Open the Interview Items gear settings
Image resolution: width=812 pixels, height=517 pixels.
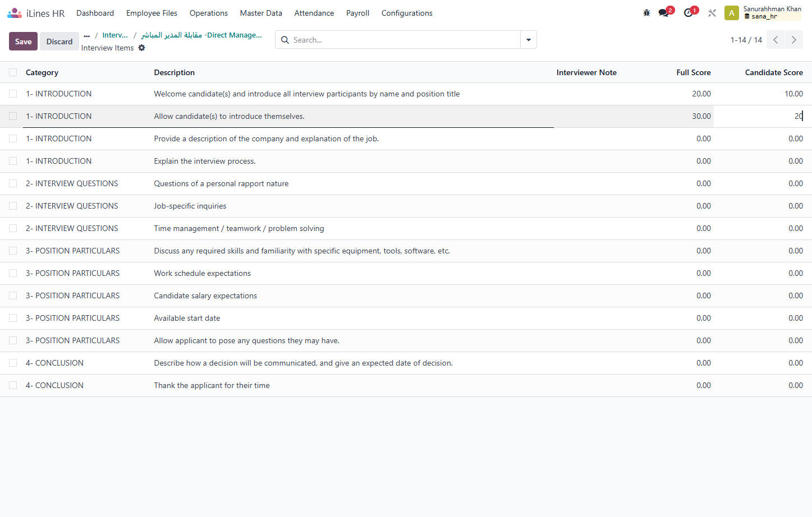pyautogui.click(x=142, y=48)
